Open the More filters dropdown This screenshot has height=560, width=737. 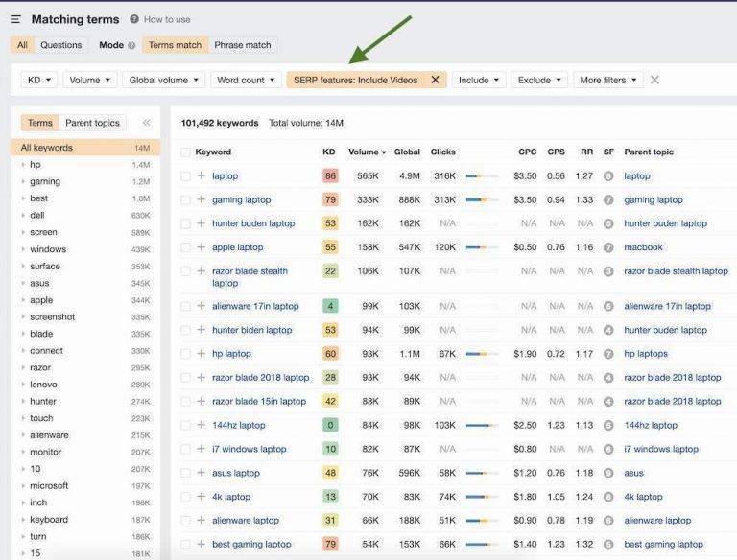(x=607, y=80)
